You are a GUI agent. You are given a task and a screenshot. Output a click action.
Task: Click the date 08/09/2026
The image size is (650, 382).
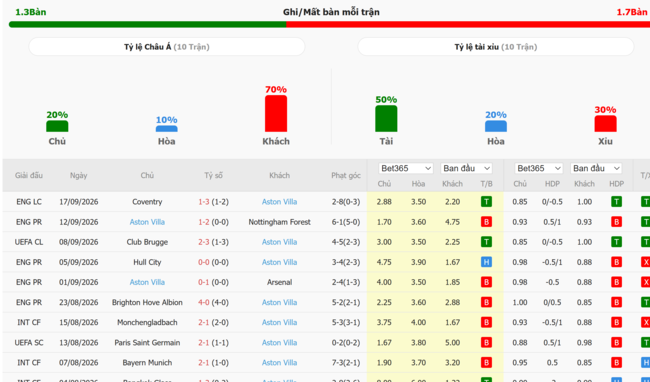click(x=79, y=242)
